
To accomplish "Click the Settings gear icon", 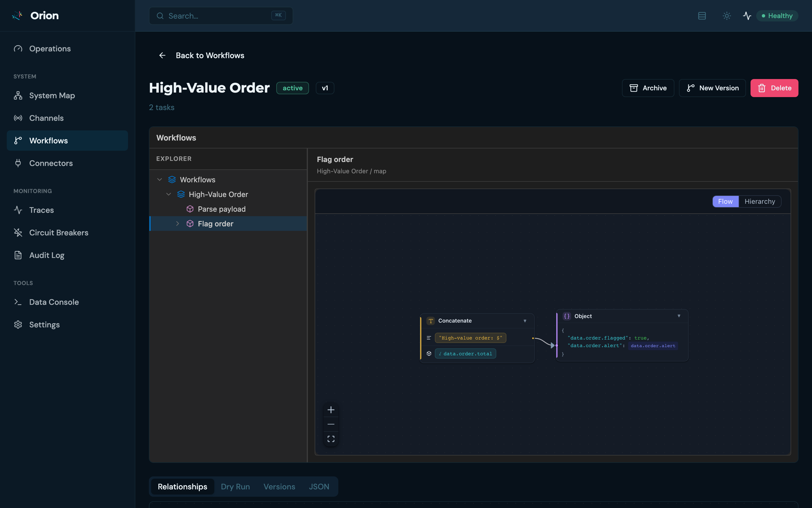I will [18, 325].
